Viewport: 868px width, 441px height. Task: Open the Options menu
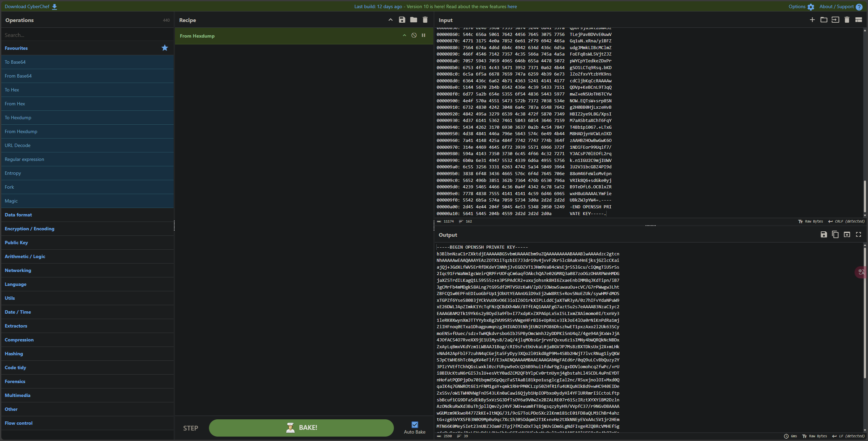pyautogui.click(x=801, y=7)
